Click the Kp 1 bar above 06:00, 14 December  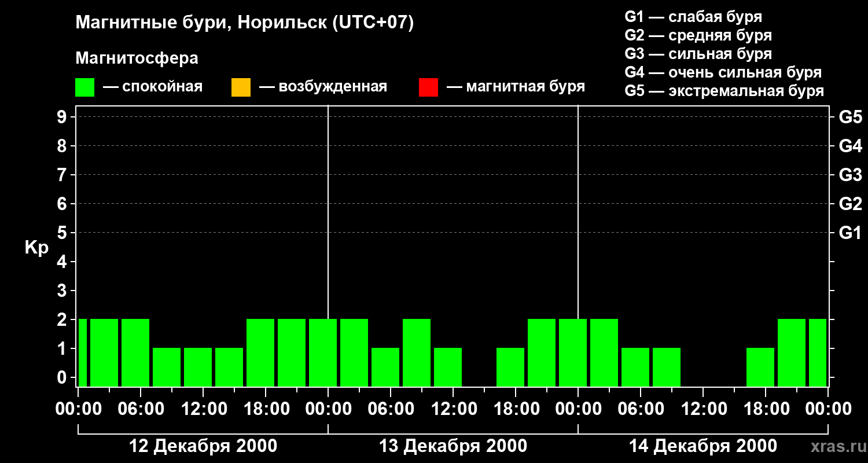click(x=635, y=367)
